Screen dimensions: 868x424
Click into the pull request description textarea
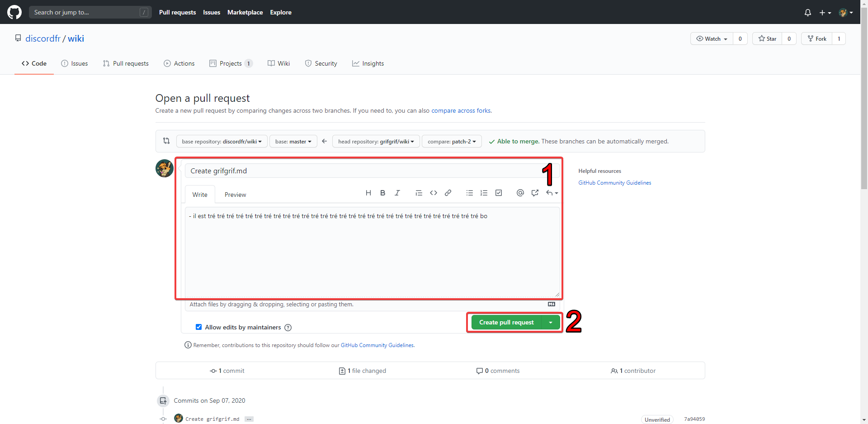[373, 252]
